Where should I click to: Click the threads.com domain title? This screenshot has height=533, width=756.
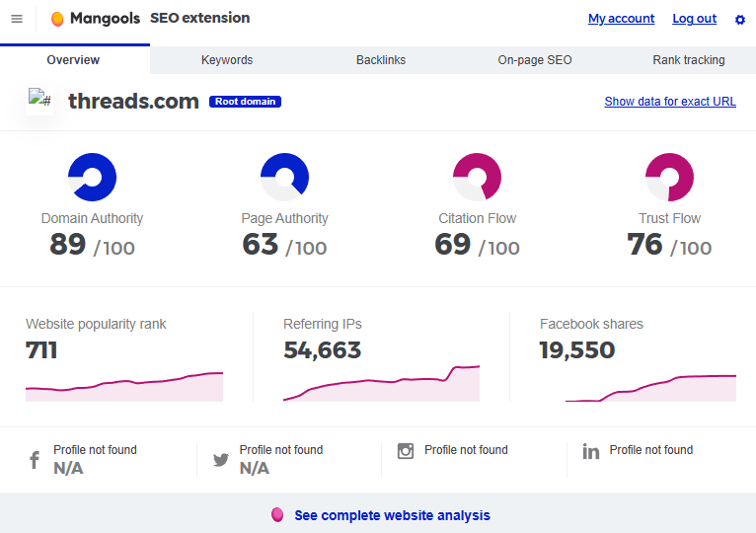pyautogui.click(x=133, y=102)
